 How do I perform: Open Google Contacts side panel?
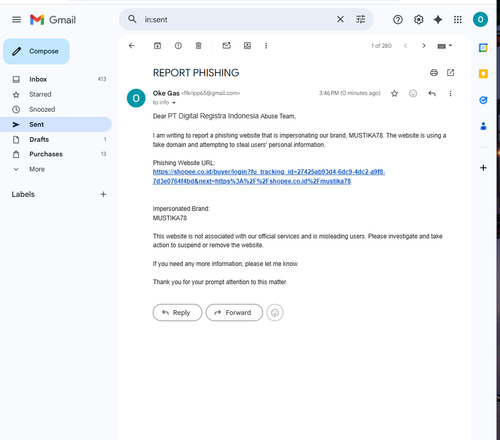click(x=483, y=126)
